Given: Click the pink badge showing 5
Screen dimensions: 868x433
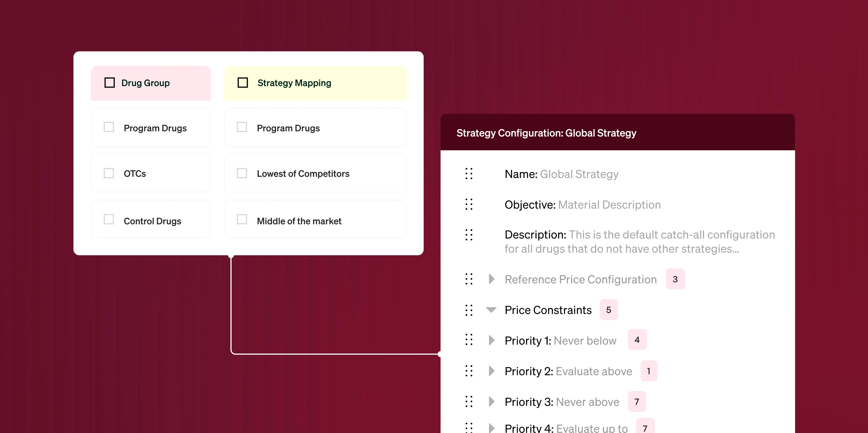Looking at the screenshot, I should (x=608, y=310).
